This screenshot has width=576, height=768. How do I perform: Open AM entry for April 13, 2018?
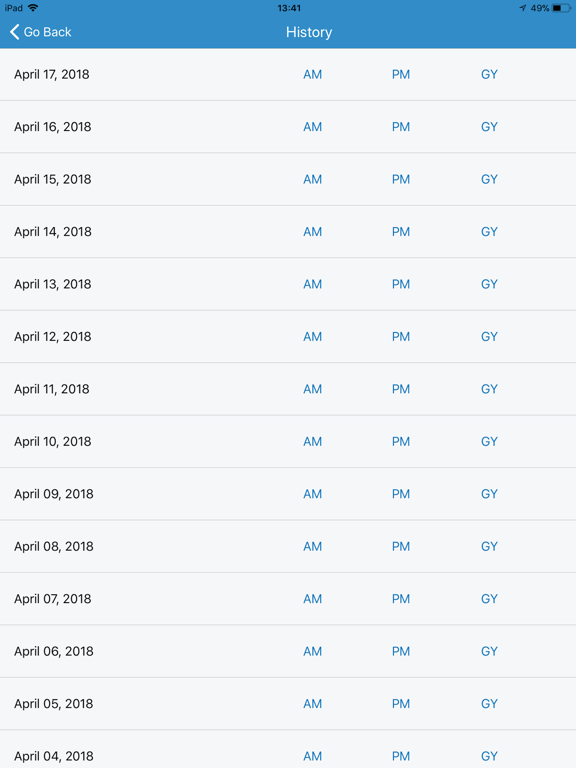312,284
